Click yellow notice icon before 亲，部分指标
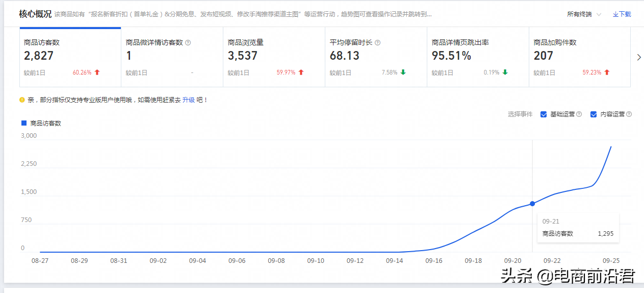The image size is (644, 293). [22, 100]
